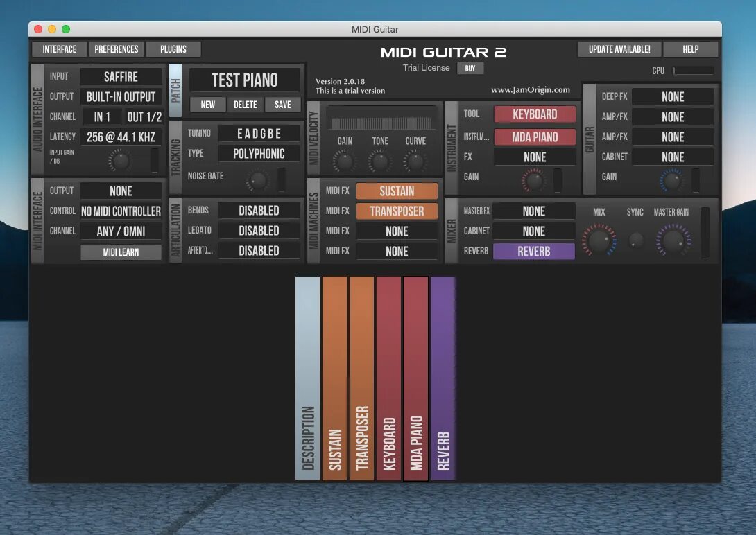Open the Help menu
756x535 pixels.
(x=690, y=49)
